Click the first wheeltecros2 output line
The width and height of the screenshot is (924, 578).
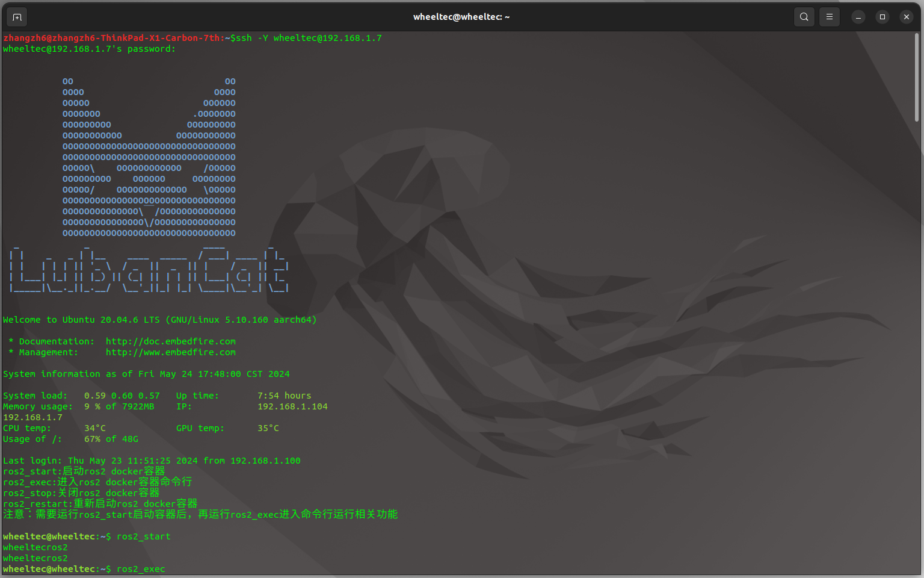pyautogui.click(x=35, y=547)
